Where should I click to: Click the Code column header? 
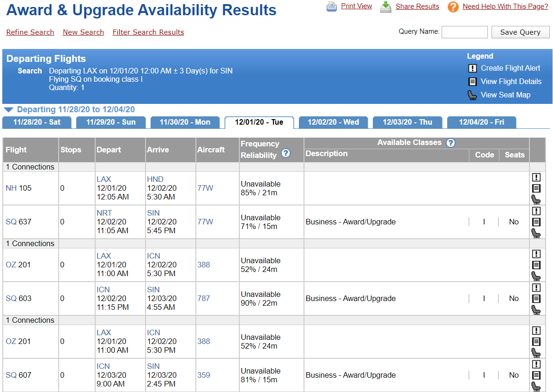pyautogui.click(x=485, y=155)
